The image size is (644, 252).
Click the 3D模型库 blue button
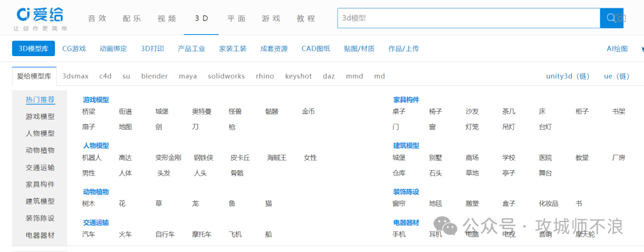click(x=33, y=48)
